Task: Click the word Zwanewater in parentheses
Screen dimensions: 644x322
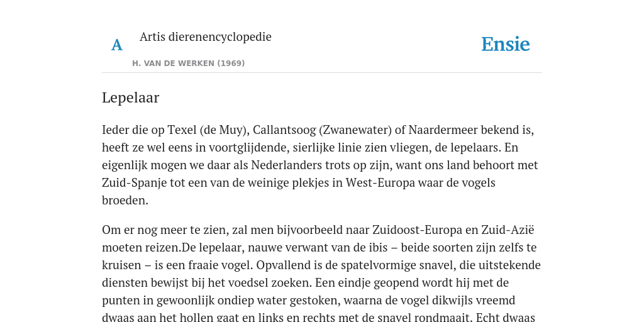Action: tap(355, 130)
